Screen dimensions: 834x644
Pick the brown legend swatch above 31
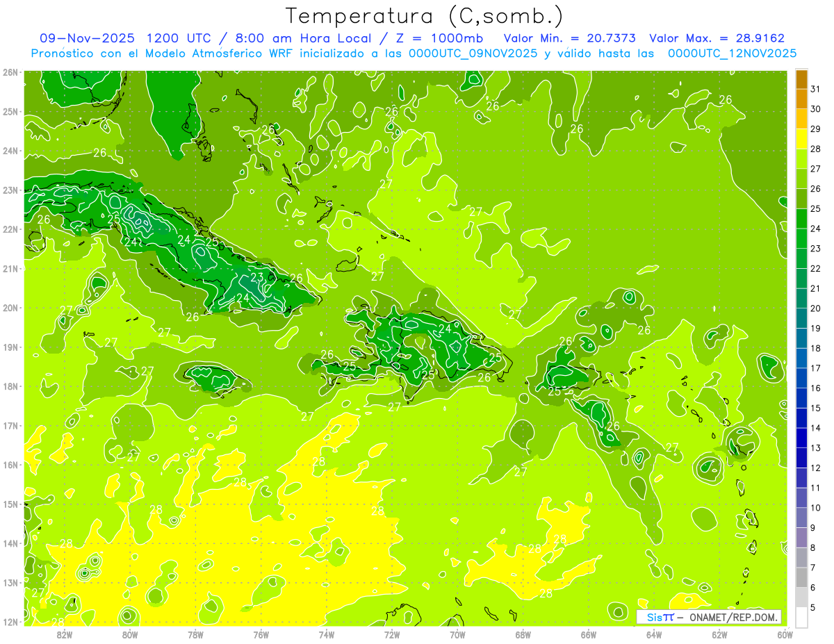tap(801, 79)
